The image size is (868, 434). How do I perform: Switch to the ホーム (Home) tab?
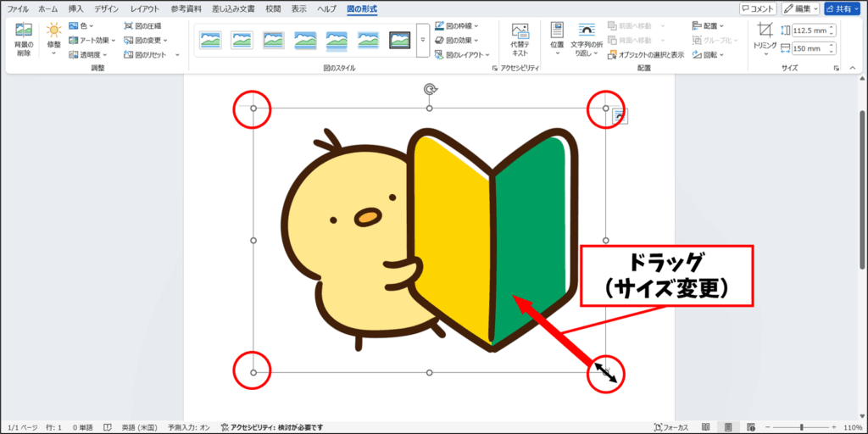[48, 8]
